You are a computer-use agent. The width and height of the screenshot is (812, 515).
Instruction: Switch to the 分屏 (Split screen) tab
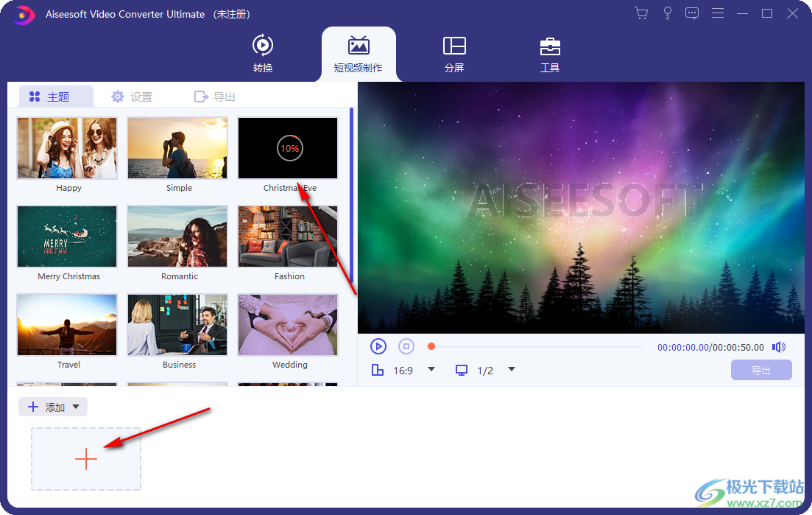pos(454,54)
